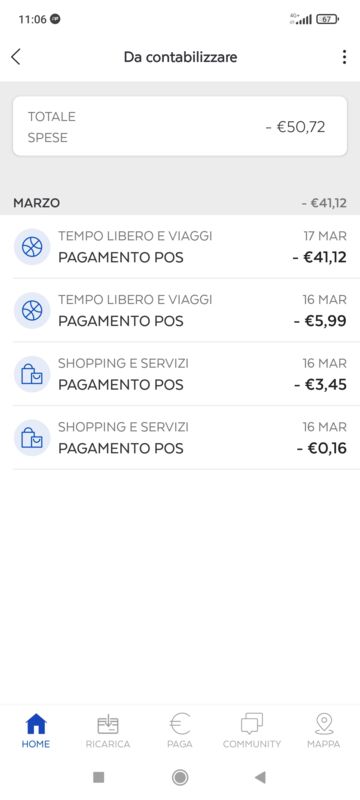Tap the basketball icon for 17 MAR payment
The width and height of the screenshot is (360, 800).
32,247
